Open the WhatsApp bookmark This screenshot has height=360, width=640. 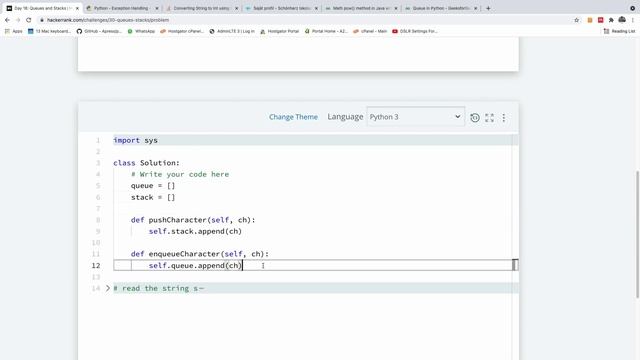pos(141,31)
